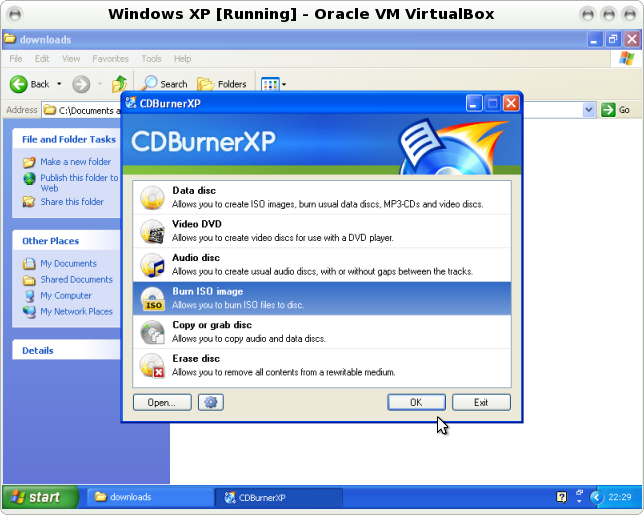Expand the address bar dropdown

tap(589, 110)
